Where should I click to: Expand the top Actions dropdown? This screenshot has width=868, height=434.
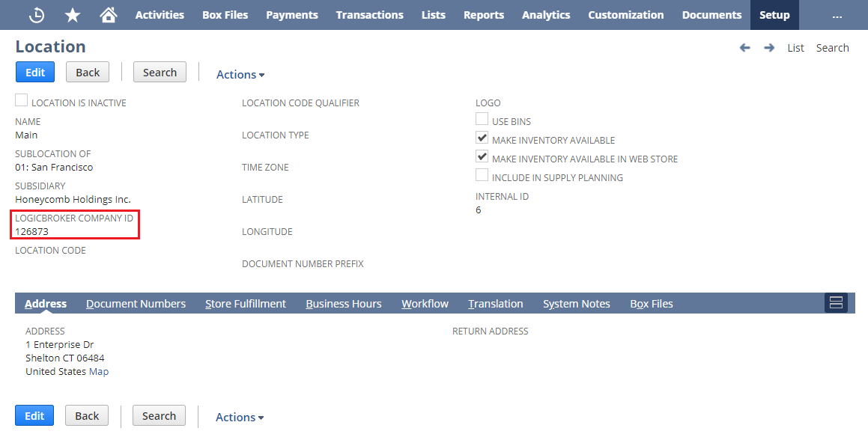(x=240, y=74)
